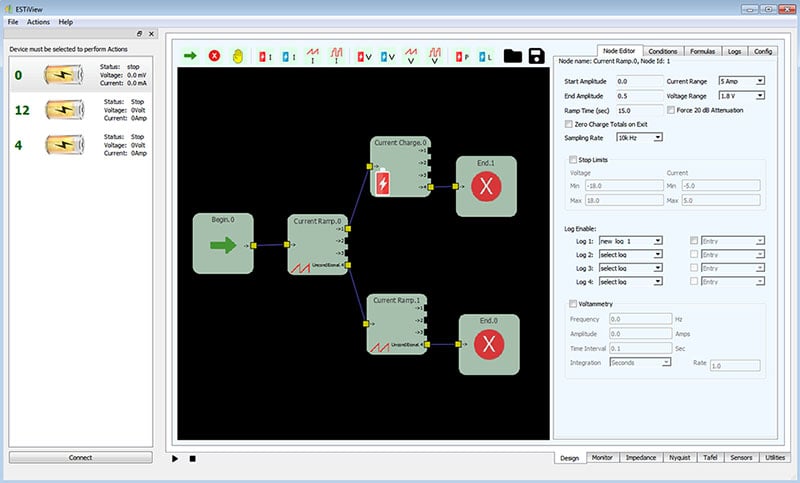Open the Help menu

65,22
